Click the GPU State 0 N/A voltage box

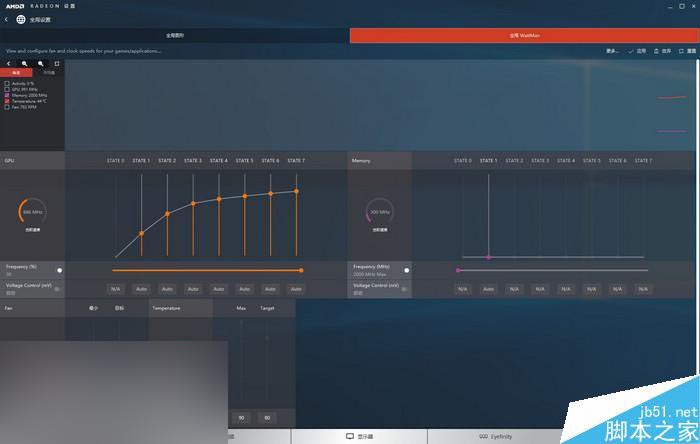coord(116,289)
